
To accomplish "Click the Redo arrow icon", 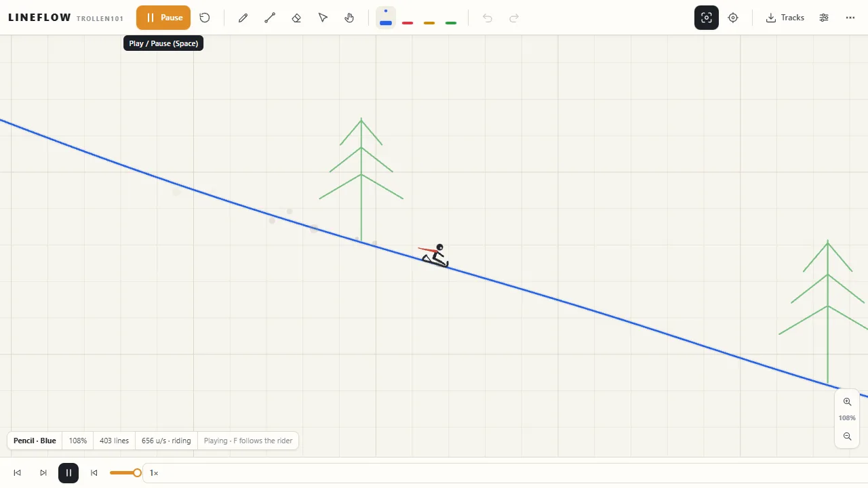I will tap(514, 18).
